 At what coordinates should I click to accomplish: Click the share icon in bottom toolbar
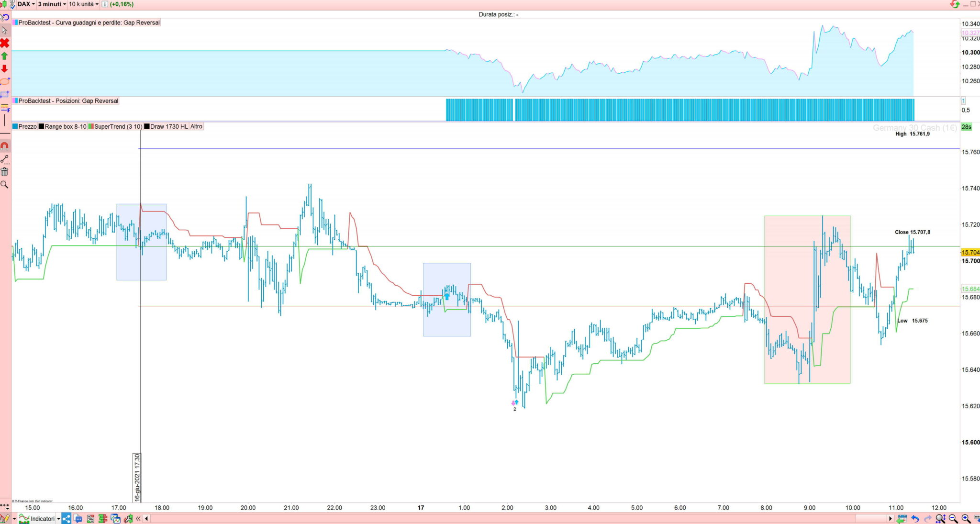[67, 518]
